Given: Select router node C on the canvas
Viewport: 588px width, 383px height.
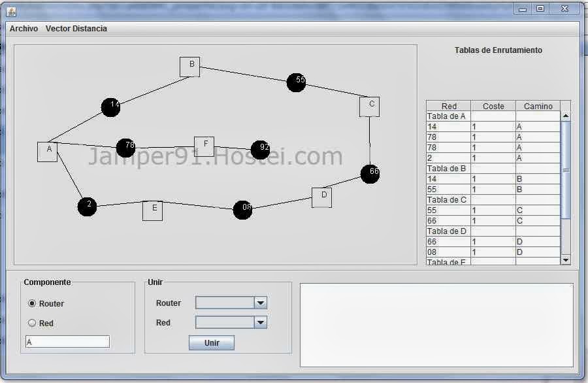Looking at the screenshot, I should [x=370, y=105].
